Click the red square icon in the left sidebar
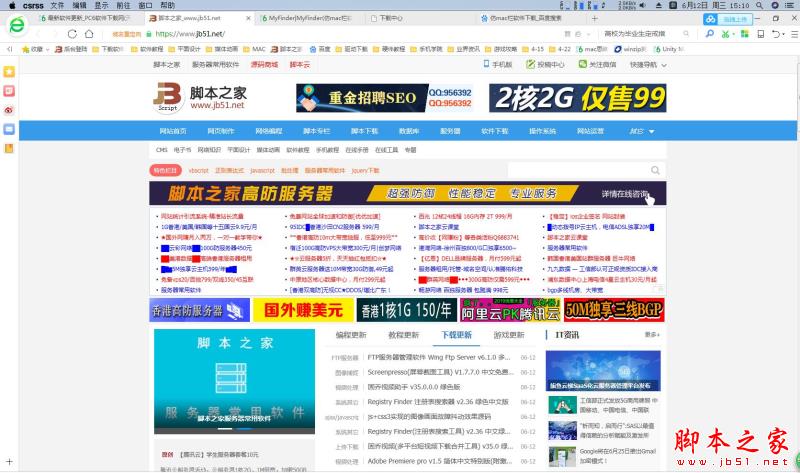Viewport: 800px width, 473px height. [x=9, y=91]
